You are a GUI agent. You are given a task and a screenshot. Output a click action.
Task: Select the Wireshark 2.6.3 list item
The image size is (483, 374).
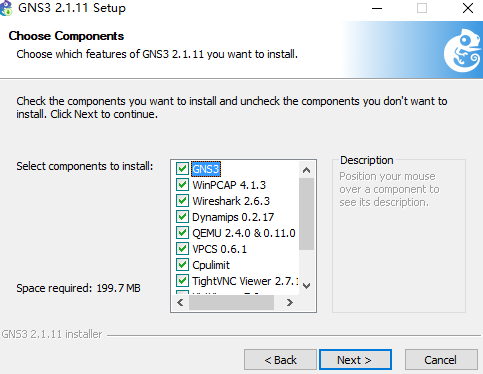point(231,201)
